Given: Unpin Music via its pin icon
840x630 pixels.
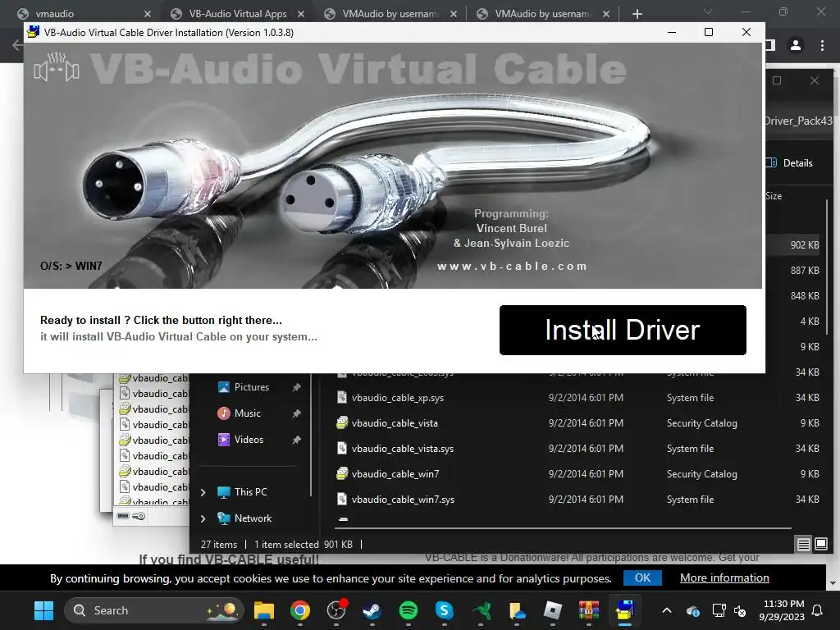Looking at the screenshot, I should [296, 413].
